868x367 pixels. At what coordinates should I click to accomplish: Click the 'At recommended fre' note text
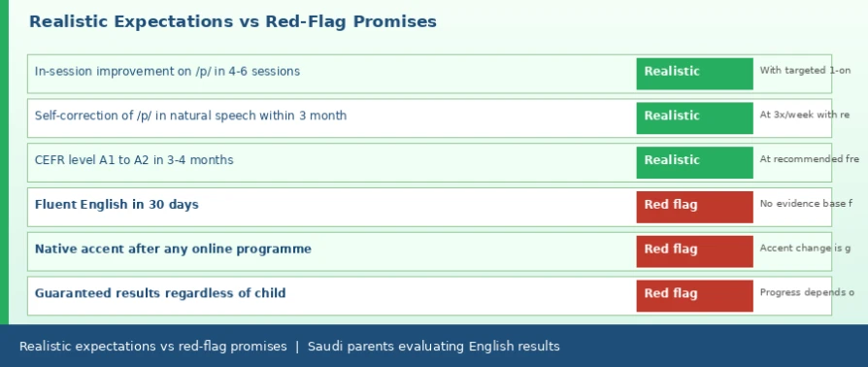point(810,159)
